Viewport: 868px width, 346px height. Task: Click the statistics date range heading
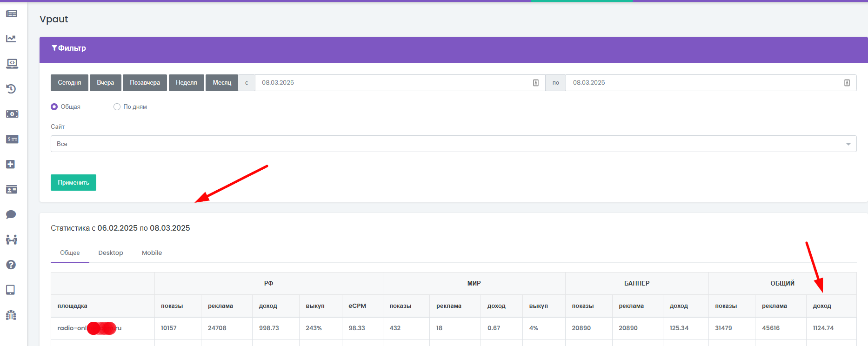coord(120,228)
